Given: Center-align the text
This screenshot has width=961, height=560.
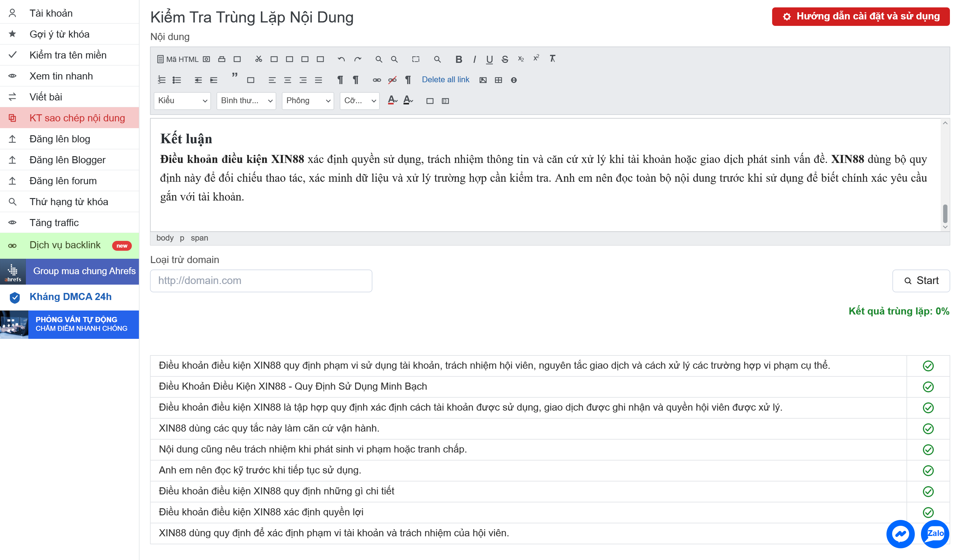Looking at the screenshot, I should pos(288,80).
